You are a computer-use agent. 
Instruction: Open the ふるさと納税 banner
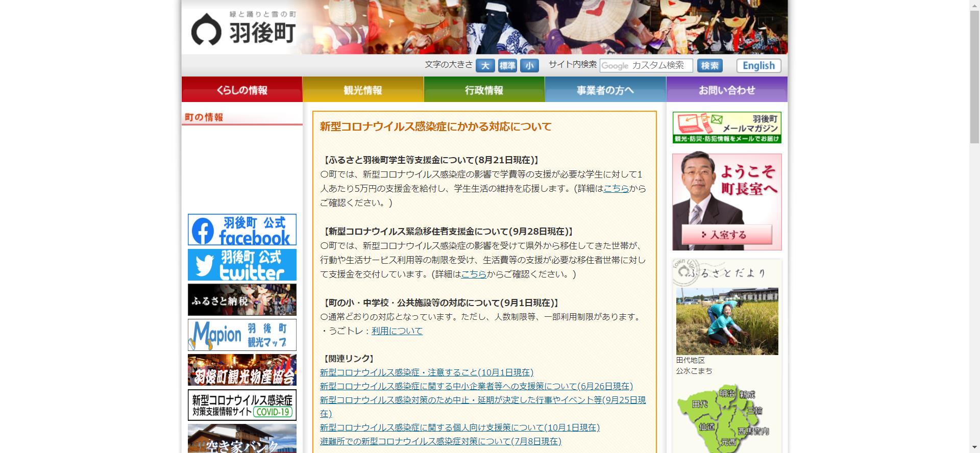click(242, 300)
